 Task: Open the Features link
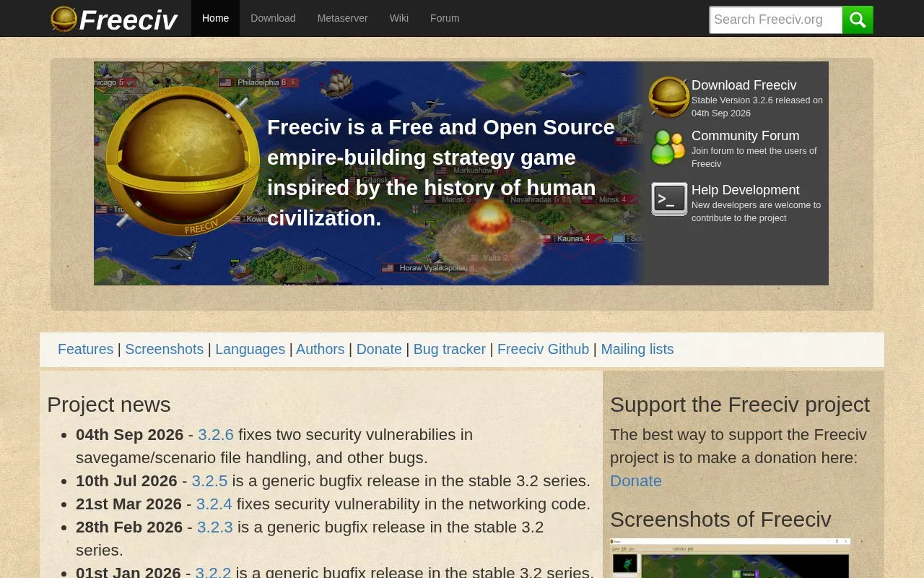[85, 349]
